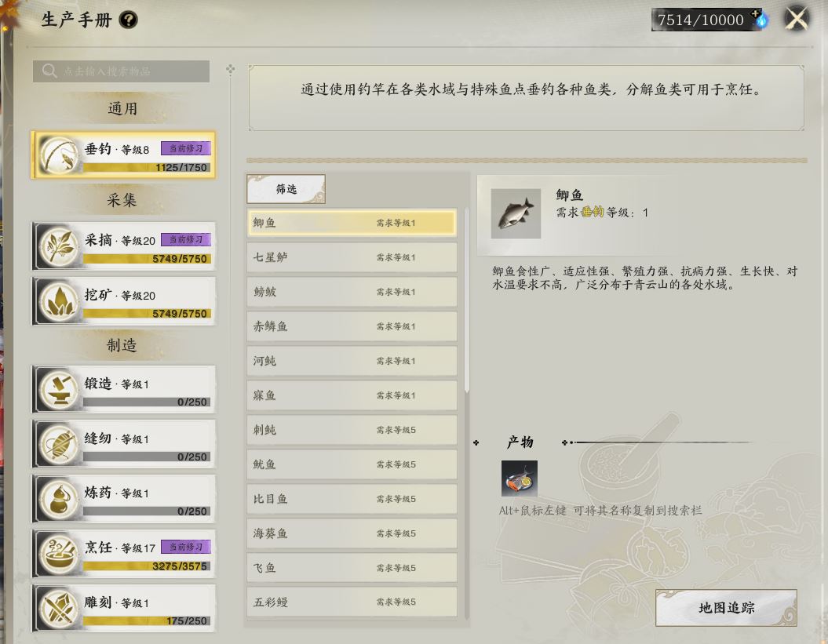Click the fish product thumbnail under 产物

click(x=519, y=478)
